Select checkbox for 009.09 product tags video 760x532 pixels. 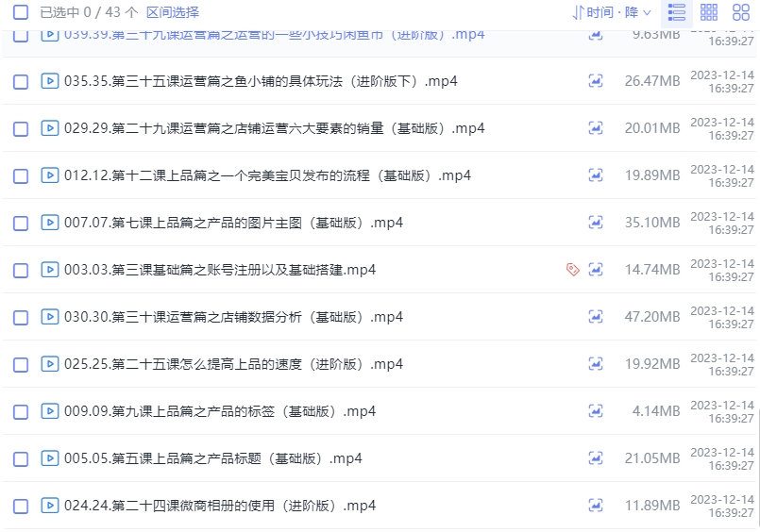(21, 411)
